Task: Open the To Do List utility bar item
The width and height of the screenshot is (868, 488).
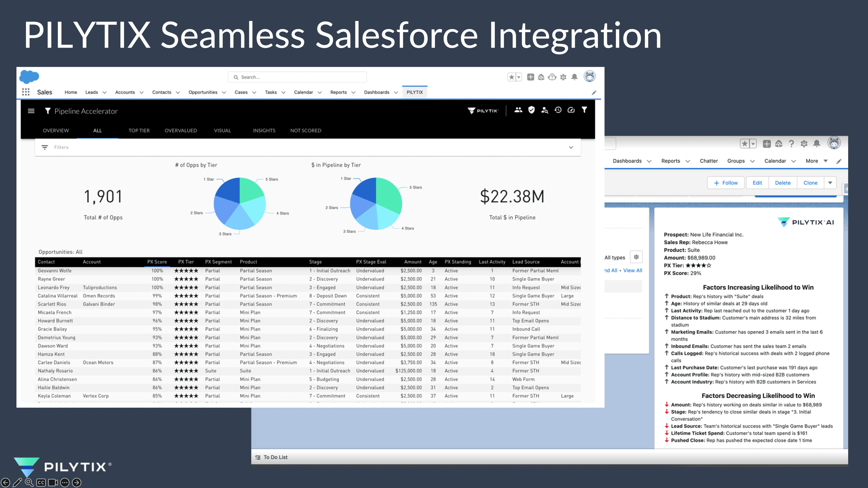Action: tap(271, 457)
